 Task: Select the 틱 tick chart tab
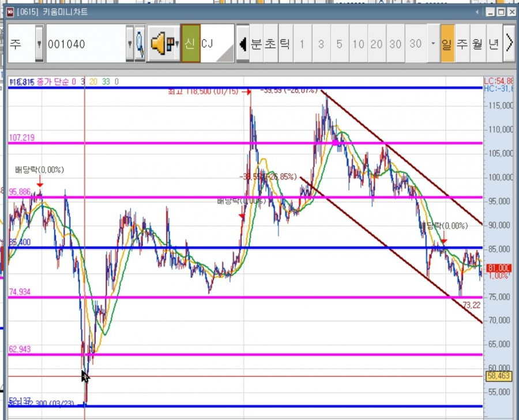point(285,43)
